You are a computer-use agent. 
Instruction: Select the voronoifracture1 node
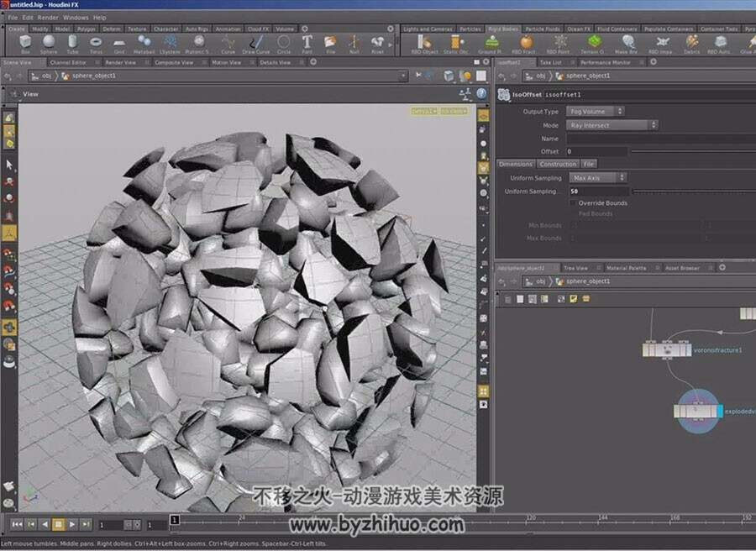[667, 349]
